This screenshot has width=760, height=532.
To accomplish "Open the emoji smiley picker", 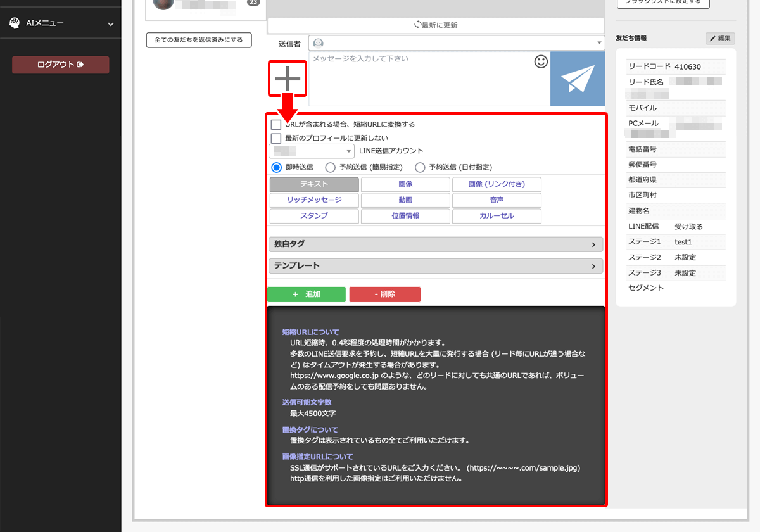I will [541, 62].
